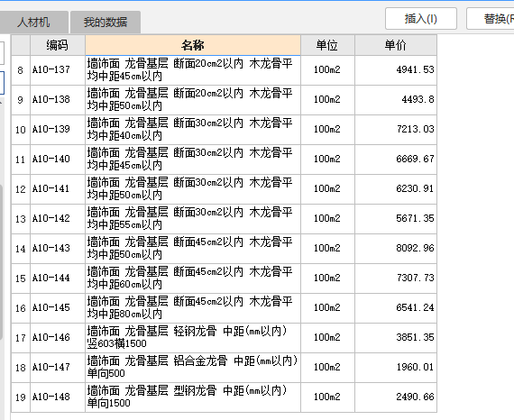Click the 名称 column header

(193, 45)
